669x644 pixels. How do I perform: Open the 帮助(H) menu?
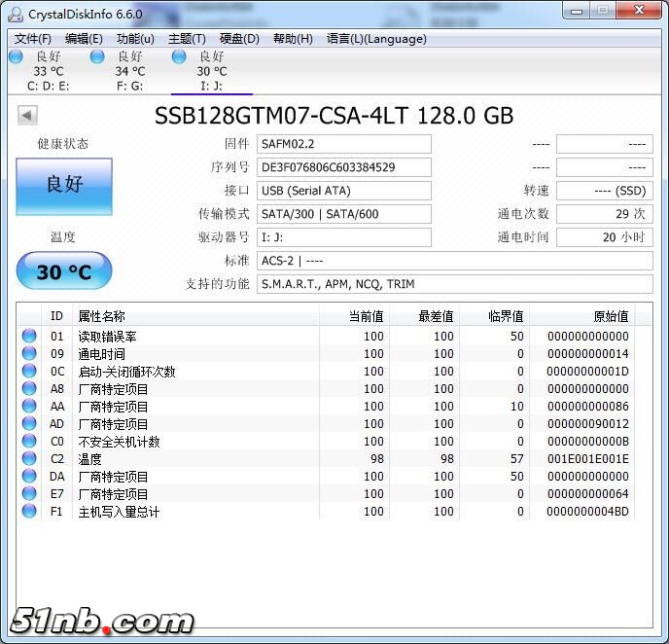(293, 39)
